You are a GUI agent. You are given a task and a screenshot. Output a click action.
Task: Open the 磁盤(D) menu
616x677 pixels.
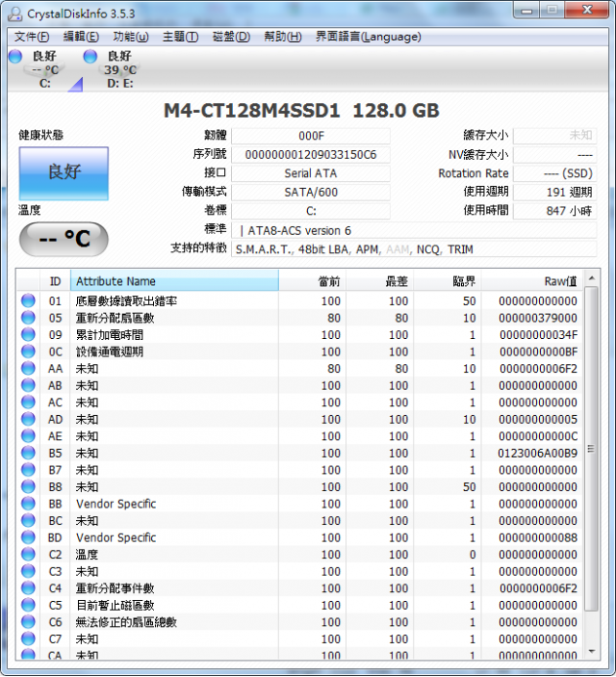tap(231, 37)
